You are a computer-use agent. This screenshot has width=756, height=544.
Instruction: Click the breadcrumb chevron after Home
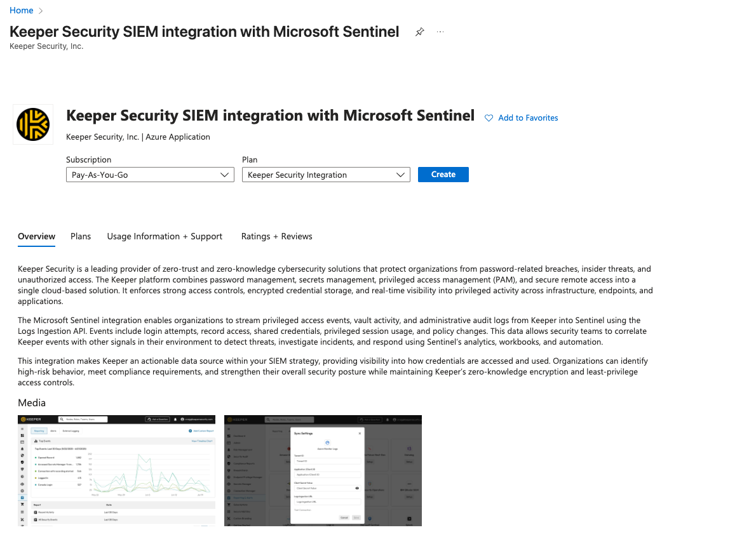coord(41,11)
